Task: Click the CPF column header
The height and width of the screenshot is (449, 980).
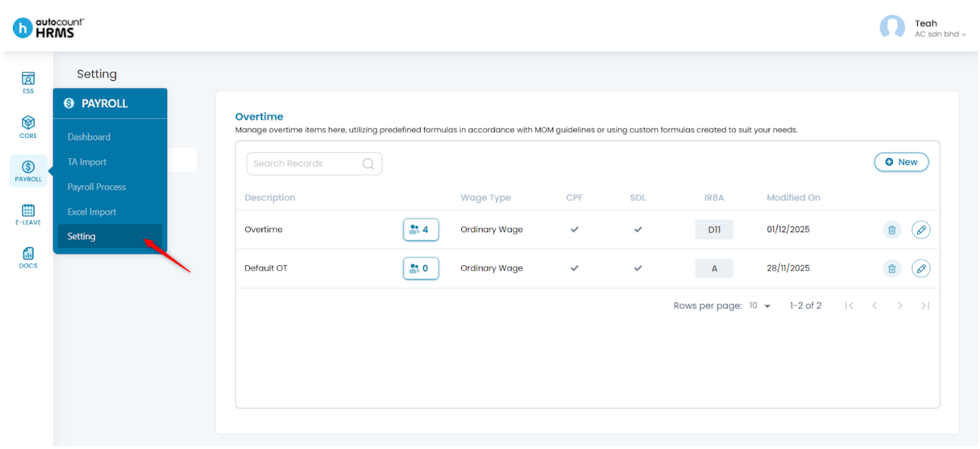Action: [x=574, y=198]
